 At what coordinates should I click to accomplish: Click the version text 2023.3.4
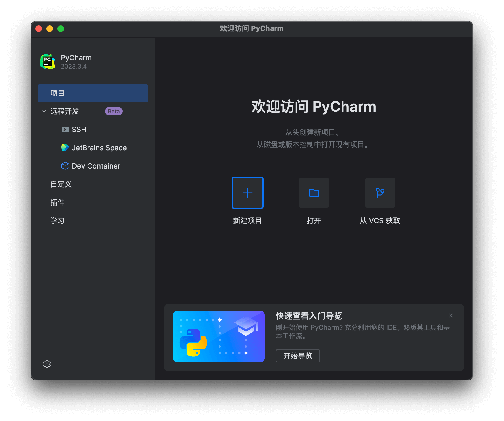(x=74, y=66)
